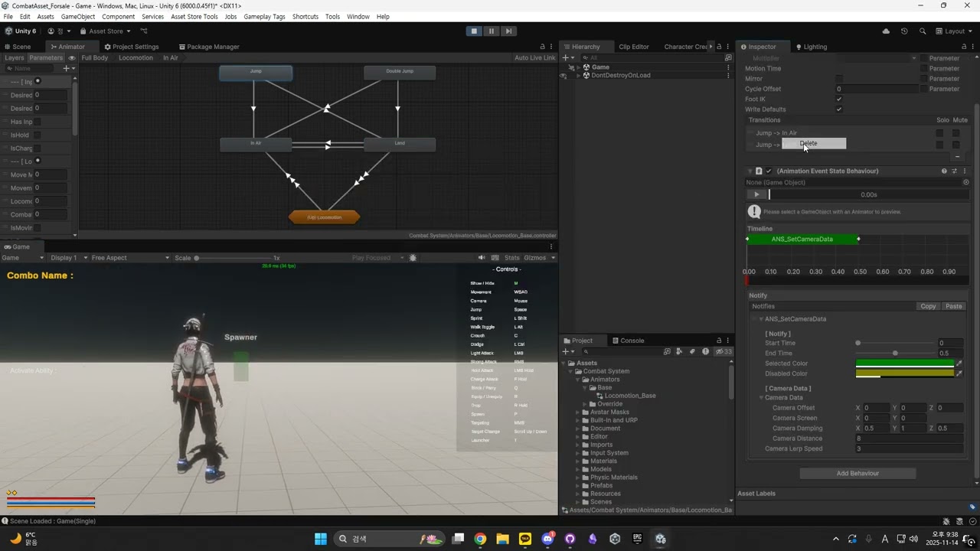The image size is (980, 551).
Task: Step one frame forward in toolbar
Action: click(x=508, y=31)
